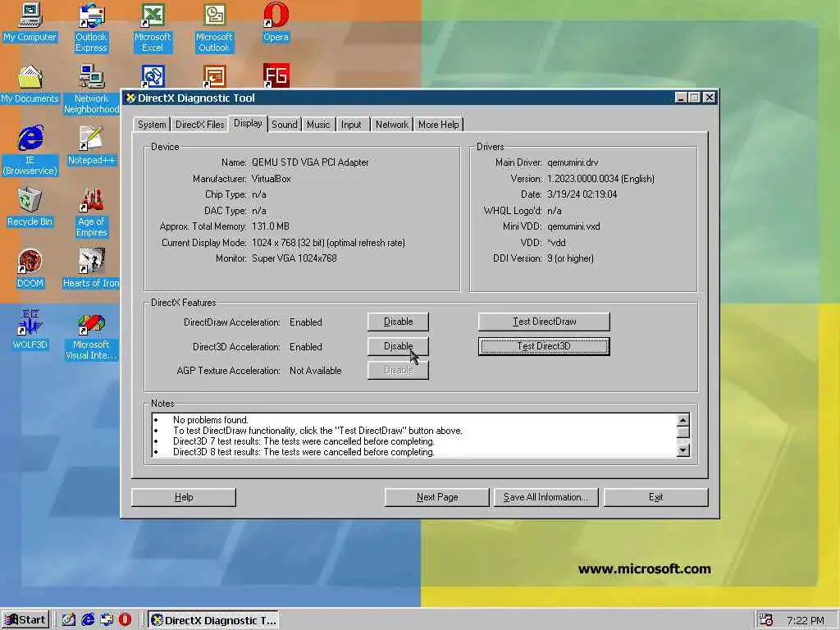Open the Start menu

pos(25,620)
